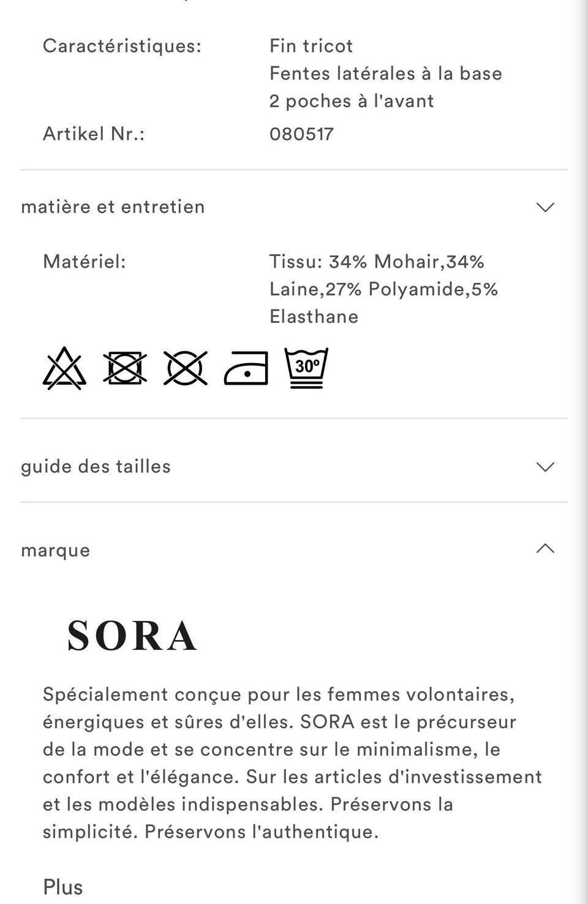Click the Caractéristiques label
The image size is (588, 904).
122,46
